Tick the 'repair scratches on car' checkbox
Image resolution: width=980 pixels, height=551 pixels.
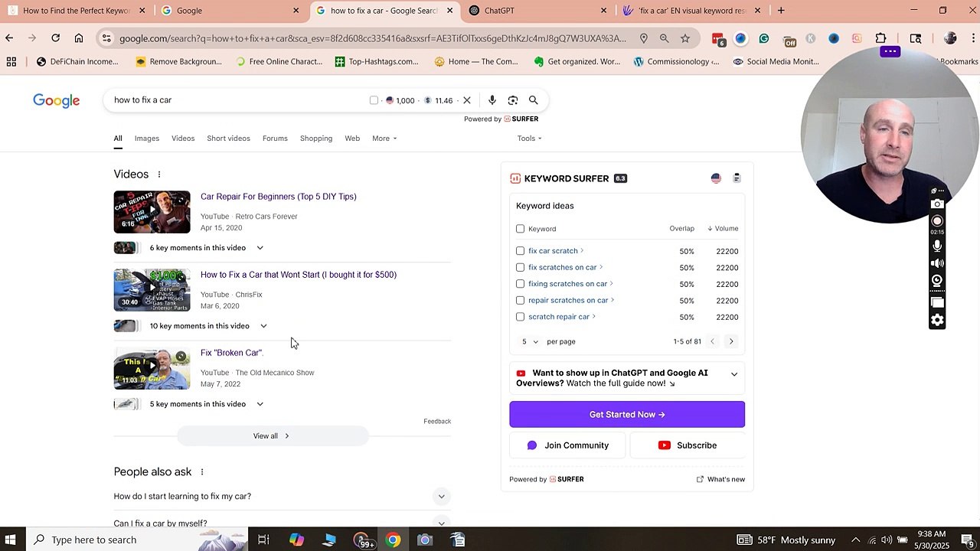click(x=521, y=301)
